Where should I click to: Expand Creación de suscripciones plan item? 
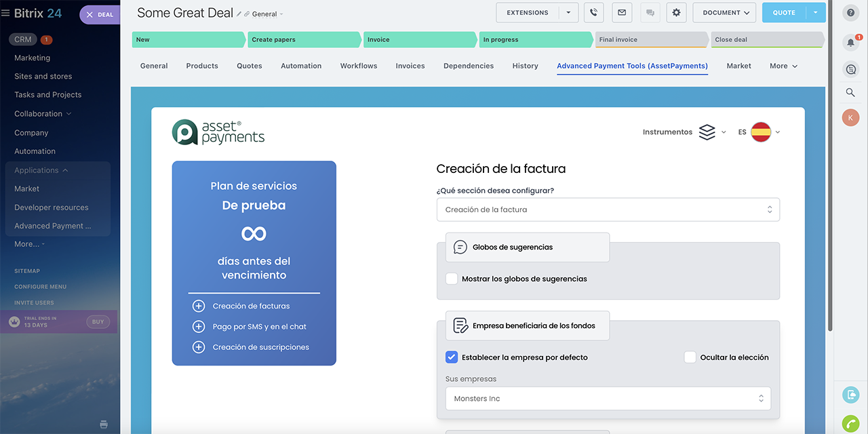[x=199, y=347]
